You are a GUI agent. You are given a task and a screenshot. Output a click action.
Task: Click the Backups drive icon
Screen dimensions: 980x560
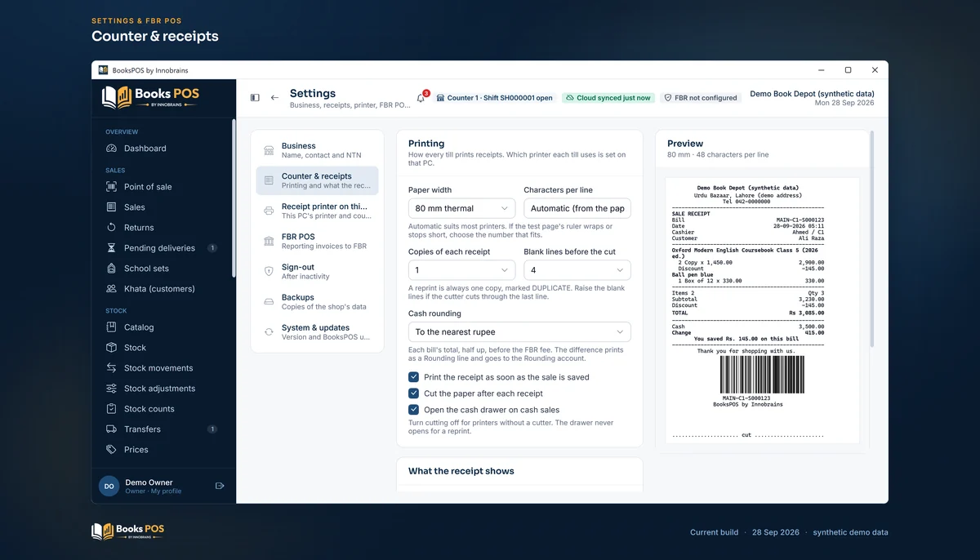[x=269, y=302]
